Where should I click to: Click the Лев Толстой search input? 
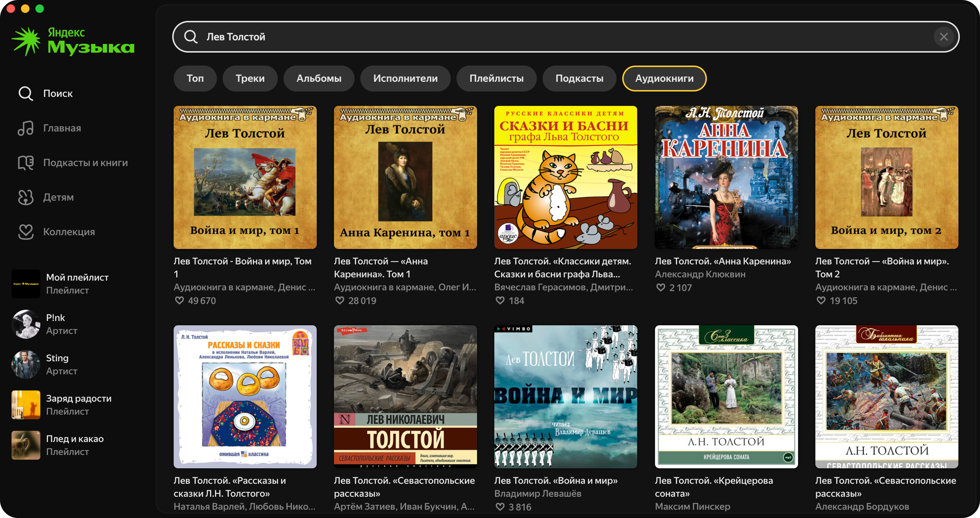point(566,37)
